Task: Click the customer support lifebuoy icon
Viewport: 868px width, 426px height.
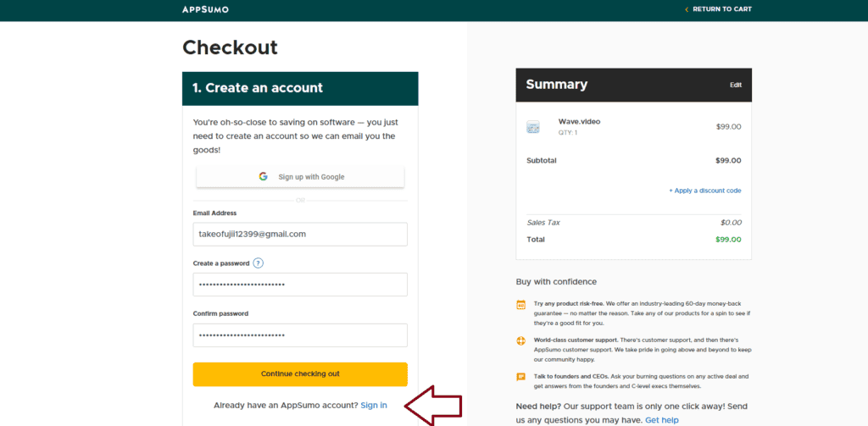Action: [521, 340]
